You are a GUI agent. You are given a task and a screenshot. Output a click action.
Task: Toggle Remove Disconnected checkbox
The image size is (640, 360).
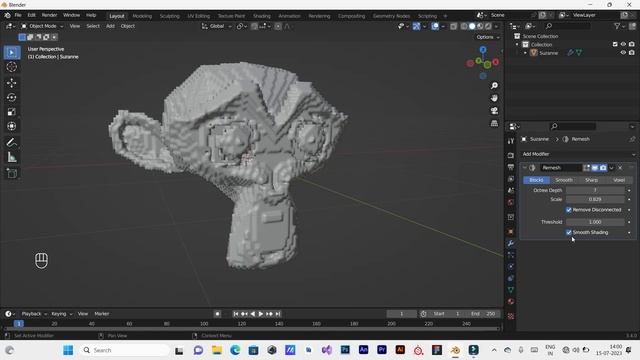point(569,210)
